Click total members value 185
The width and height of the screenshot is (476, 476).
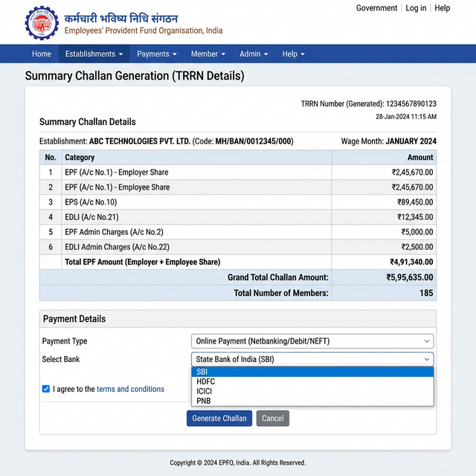pyautogui.click(x=426, y=293)
